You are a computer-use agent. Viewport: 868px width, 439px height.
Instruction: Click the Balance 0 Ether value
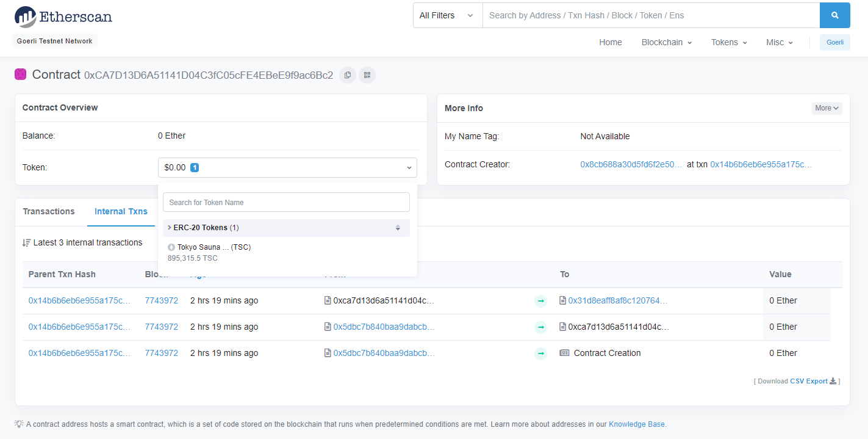(x=172, y=136)
